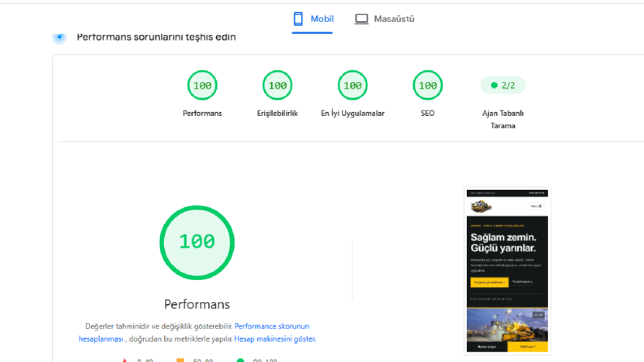The image size is (644, 362).
Task: Open the En İyi Uygulamalar score gauge
Action: click(x=352, y=85)
